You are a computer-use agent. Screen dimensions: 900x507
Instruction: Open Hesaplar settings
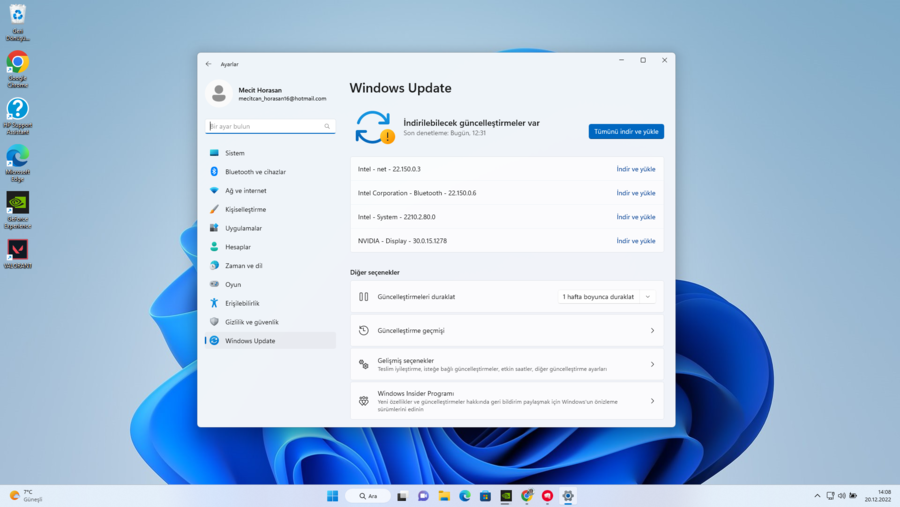click(270, 247)
